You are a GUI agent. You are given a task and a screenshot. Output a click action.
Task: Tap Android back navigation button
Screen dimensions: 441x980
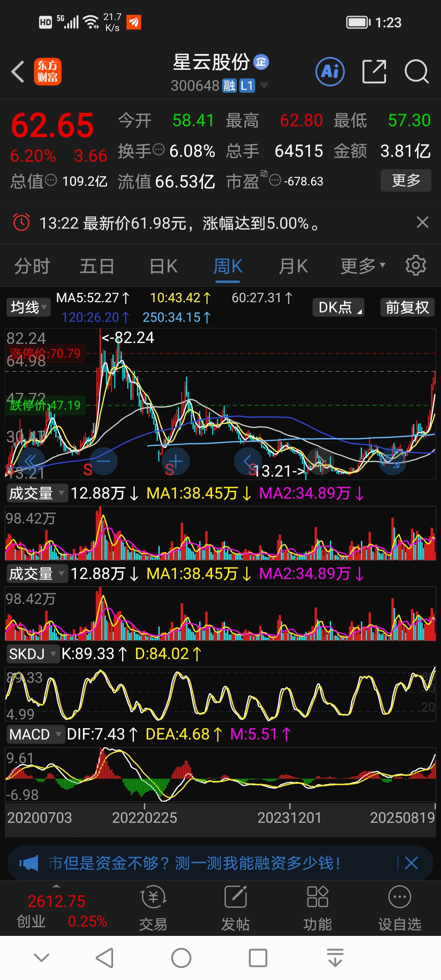pyautogui.click(x=105, y=958)
